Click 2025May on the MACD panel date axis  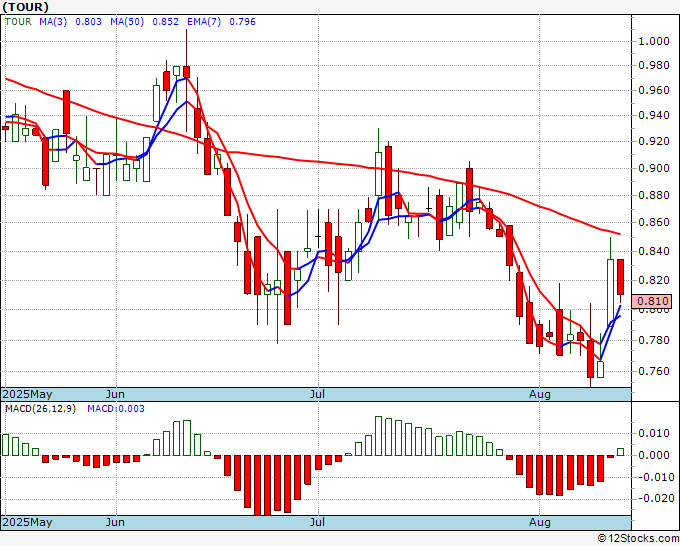(x=27, y=522)
